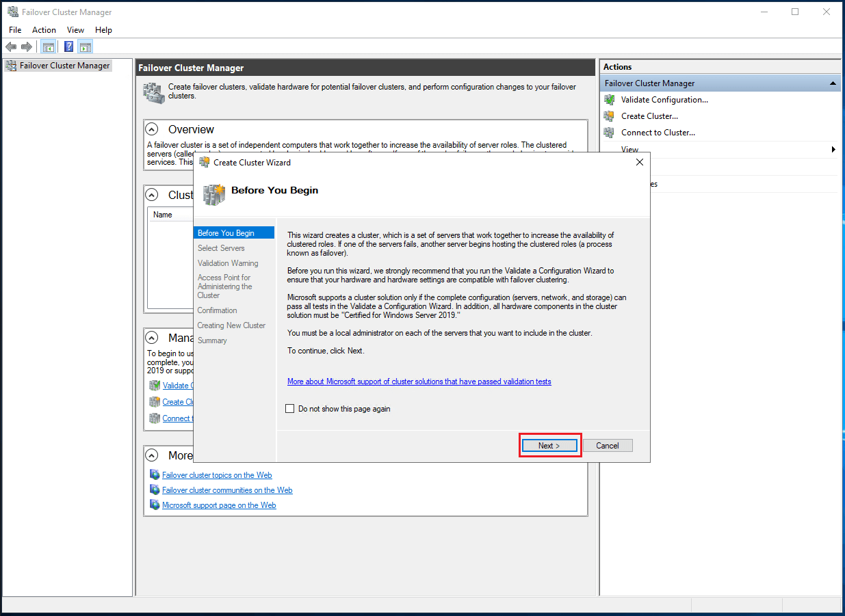Image resolution: width=845 pixels, height=616 pixels.
Task: Click the server icon beside Create failover clusters description
Action: [154, 93]
